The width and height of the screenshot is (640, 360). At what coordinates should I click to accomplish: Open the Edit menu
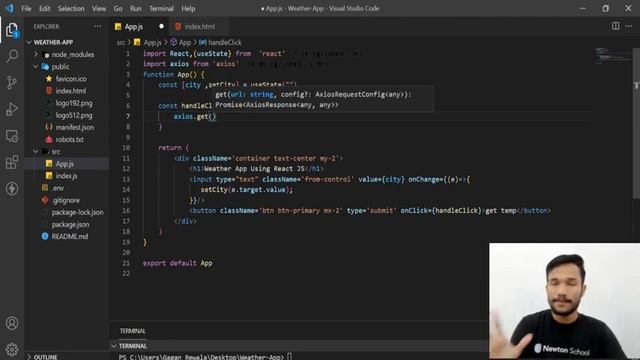click(x=44, y=9)
